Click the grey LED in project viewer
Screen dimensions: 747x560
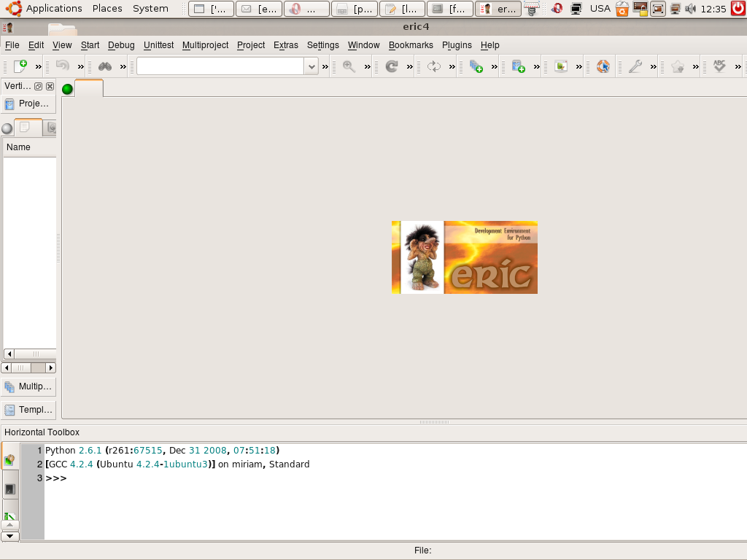[x=7, y=128]
